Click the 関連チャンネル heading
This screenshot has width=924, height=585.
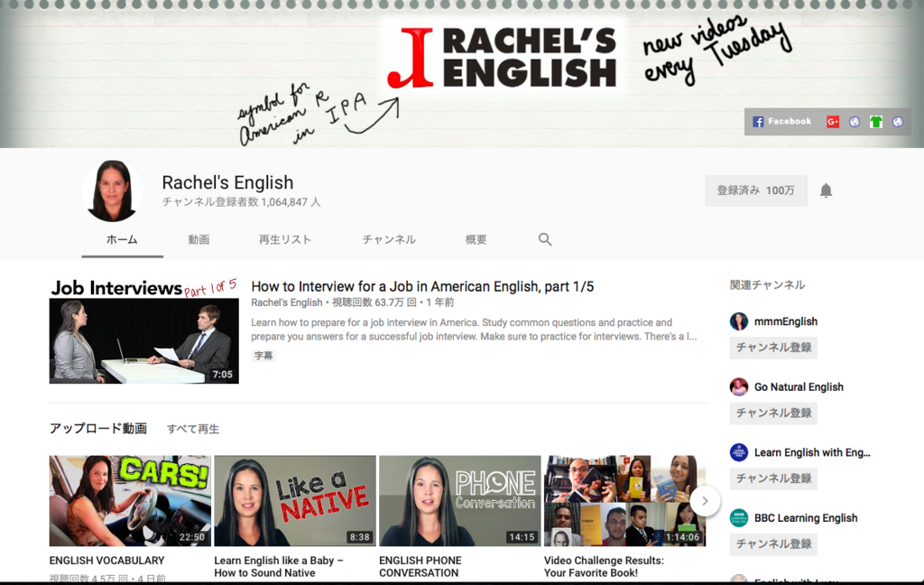point(767,285)
